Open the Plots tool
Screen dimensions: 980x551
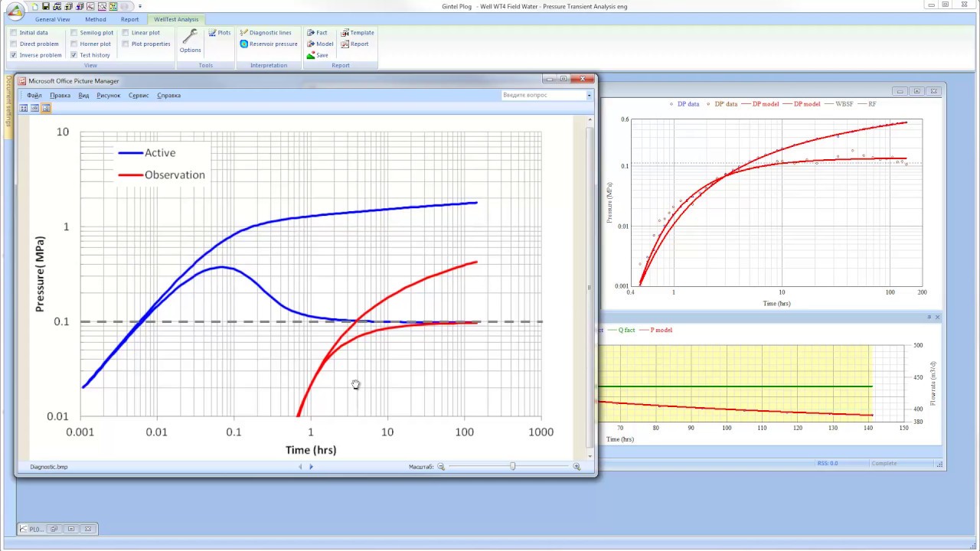click(219, 33)
